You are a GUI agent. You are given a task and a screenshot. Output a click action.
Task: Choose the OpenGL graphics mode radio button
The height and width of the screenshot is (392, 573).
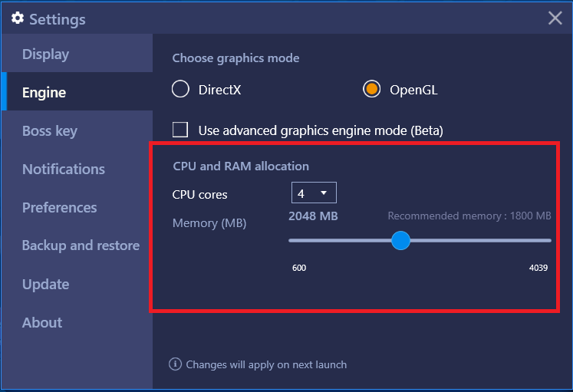(371, 89)
